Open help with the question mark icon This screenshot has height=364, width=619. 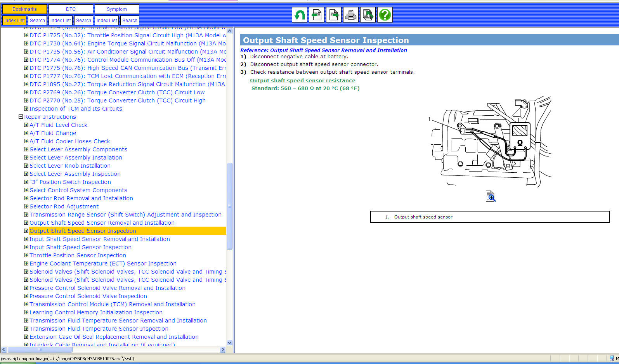385,15
